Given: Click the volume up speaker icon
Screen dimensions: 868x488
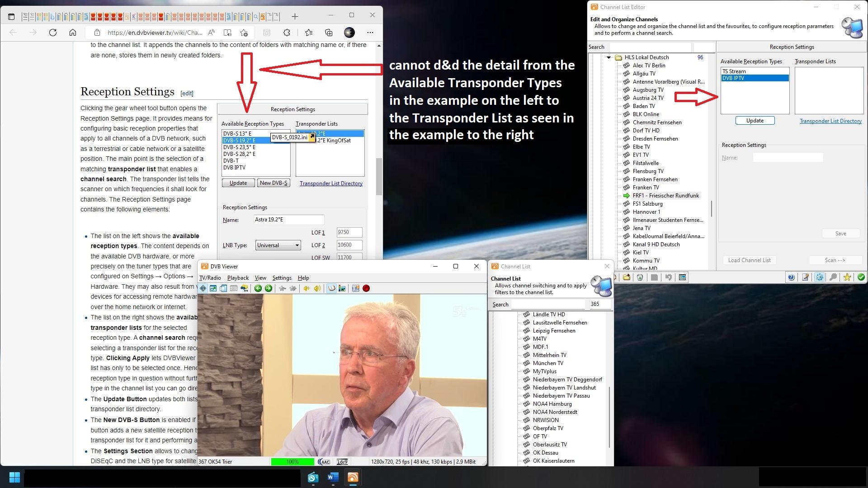Looking at the screenshot, I should tap(317, 288).
